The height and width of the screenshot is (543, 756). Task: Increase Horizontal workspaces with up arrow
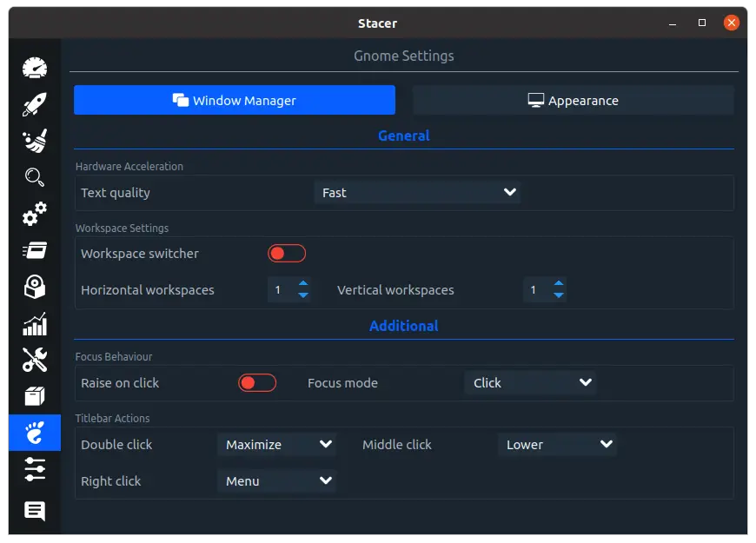tap(303, 283)
